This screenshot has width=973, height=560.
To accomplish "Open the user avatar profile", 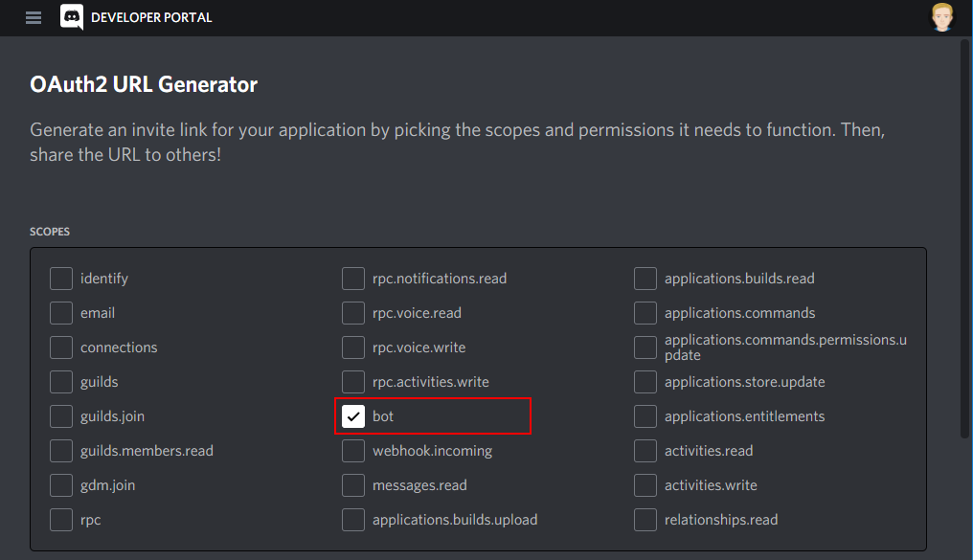I will [x=942, y=16].
